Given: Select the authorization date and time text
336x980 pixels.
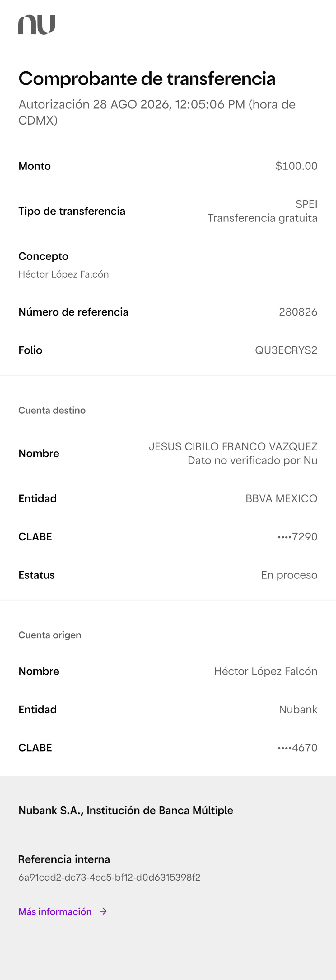Looking at the screenshot, I should 157,112.
